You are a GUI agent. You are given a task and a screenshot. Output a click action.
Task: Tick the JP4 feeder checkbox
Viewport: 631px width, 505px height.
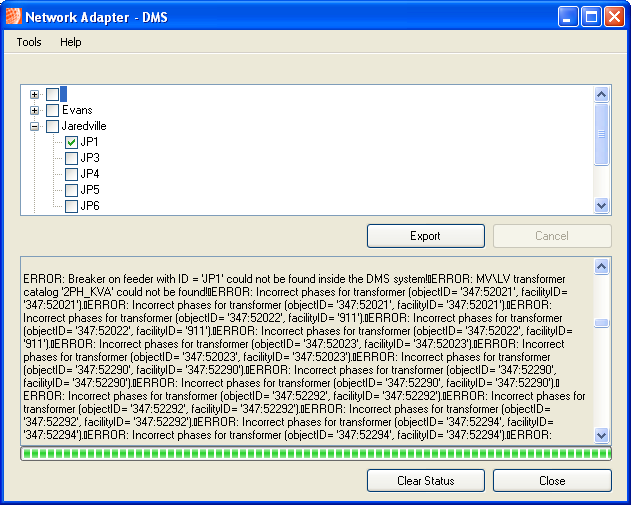(71, 174)
